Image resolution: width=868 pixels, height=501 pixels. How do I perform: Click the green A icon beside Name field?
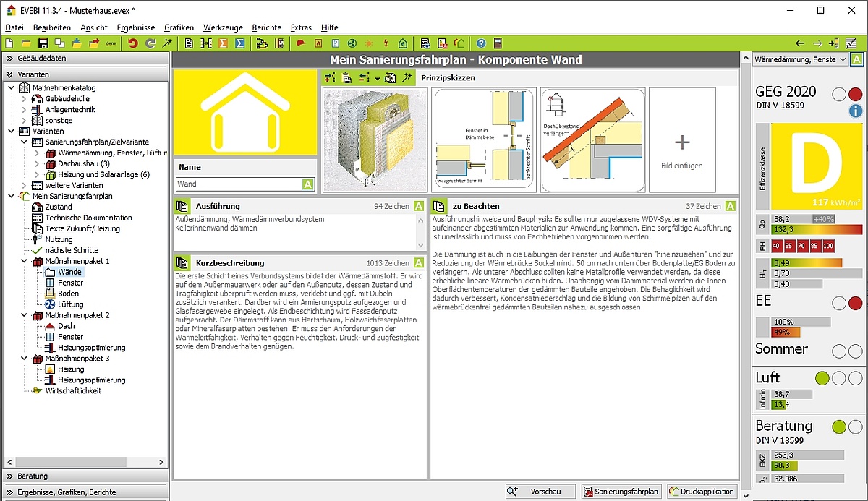pos(308,184)
